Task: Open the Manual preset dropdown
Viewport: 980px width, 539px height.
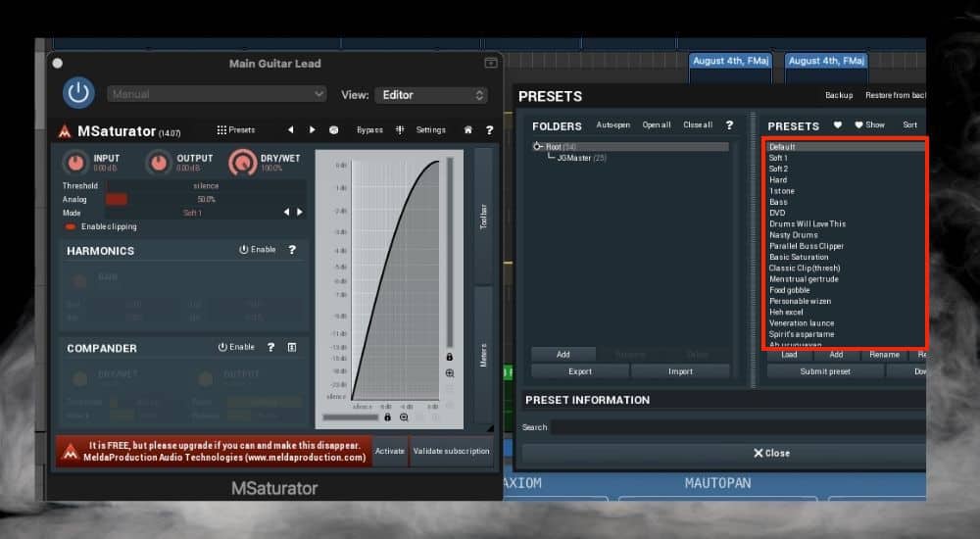Action: pyautogui.click(x=217, y=94)
